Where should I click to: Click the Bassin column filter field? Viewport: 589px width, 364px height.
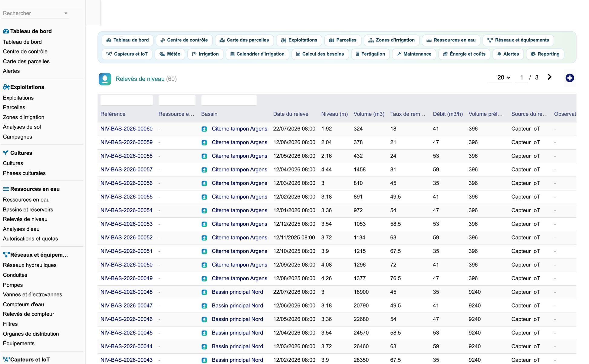[229, 100]
